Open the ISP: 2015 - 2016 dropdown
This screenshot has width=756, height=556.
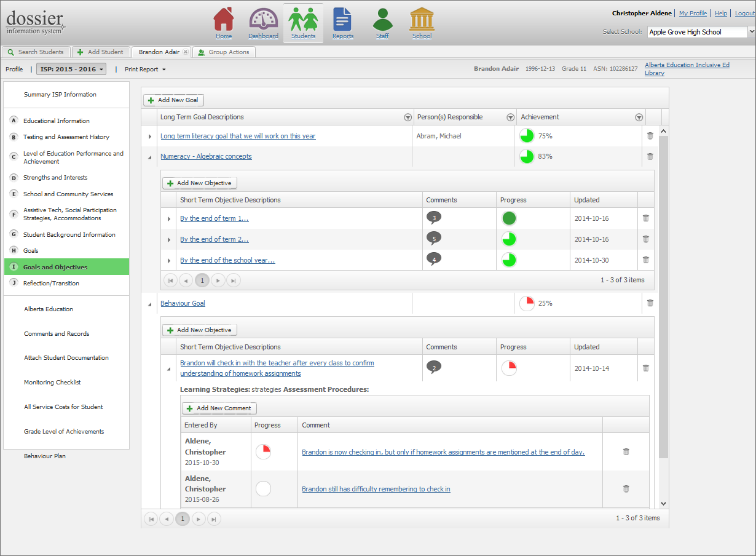coord(71,69)
